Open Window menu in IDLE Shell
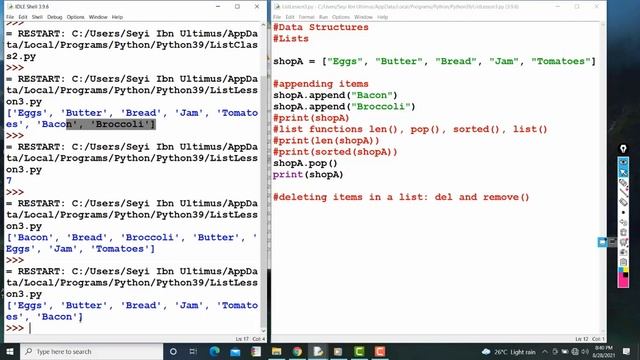The width and height of the screenshot is (640, 360). click(x=98, y=17)
